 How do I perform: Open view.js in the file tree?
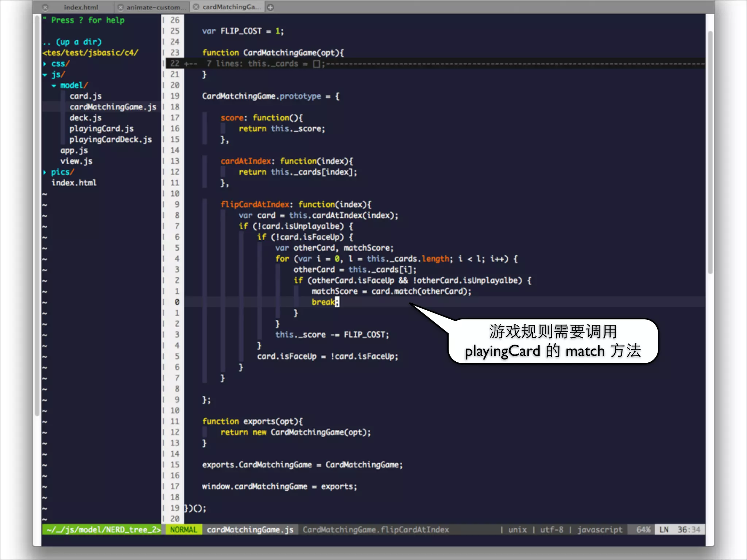click(77, 161)
